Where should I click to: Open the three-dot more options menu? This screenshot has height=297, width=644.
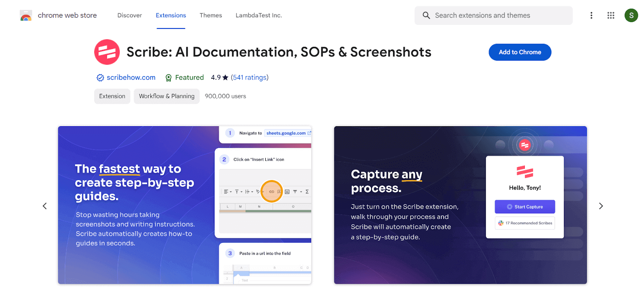pyautogui.click(x=591, y=15)
